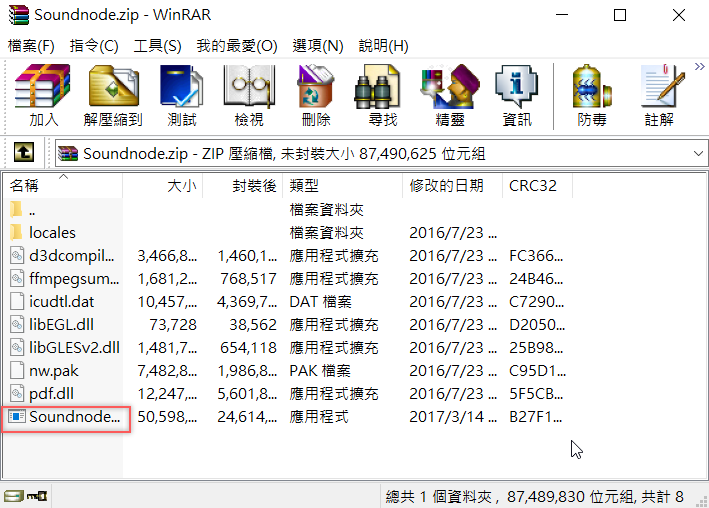Screen dimensions: 709x508
Task: Click the icudtl.dat file icon
Action: [17, 301]
